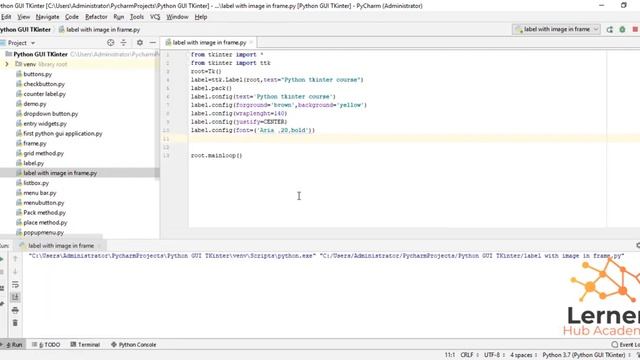Select demo.py in project tree
This screenshot has width=640, height=360.
coord(35,104)
